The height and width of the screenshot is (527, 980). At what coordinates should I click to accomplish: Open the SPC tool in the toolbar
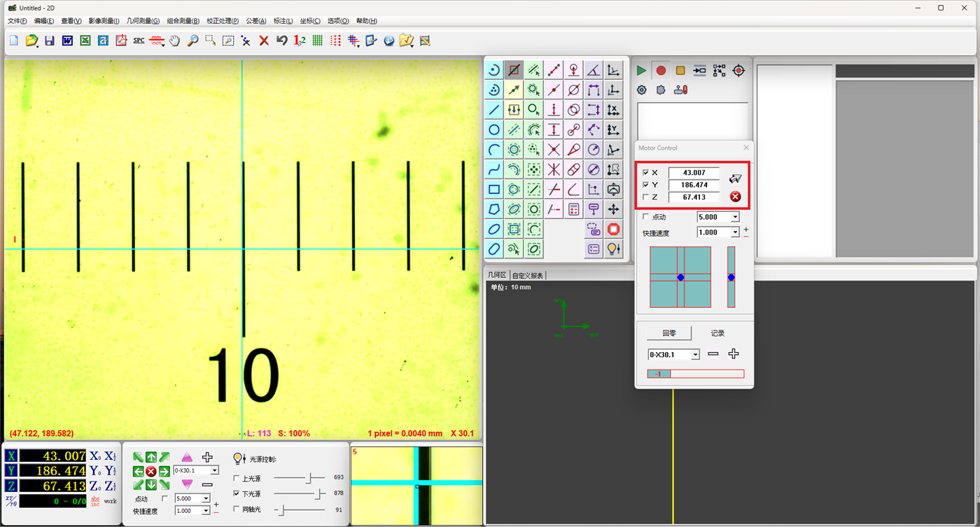coord(139,41)
